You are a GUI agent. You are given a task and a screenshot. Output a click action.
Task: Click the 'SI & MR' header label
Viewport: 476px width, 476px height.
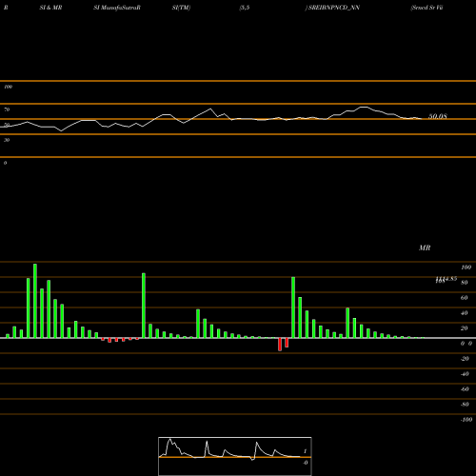pos(50,8)
